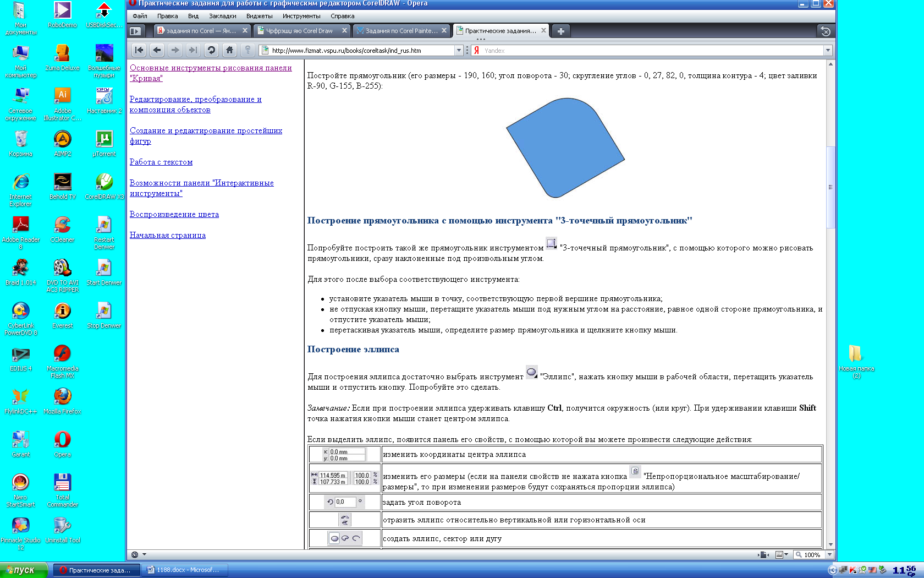Viewport: 924px width, 578px height.
Task: Go to the Home page button
Action: (x=229, y=50)
